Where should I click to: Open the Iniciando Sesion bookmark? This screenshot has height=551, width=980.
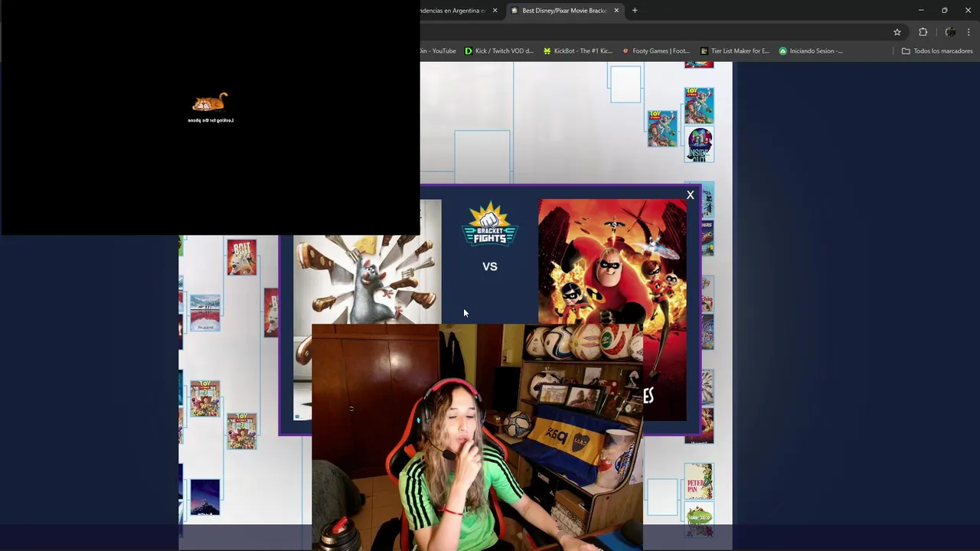(x=811, y=51)
